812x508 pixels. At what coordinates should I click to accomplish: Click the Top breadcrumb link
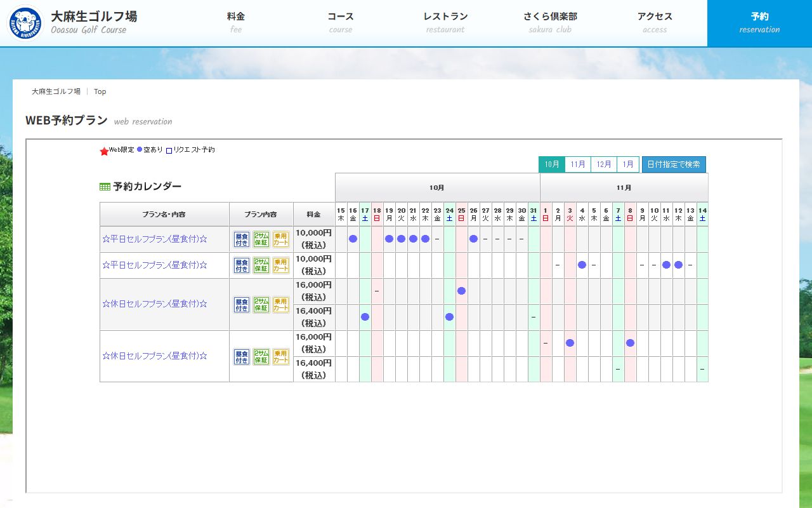(100, 91)
